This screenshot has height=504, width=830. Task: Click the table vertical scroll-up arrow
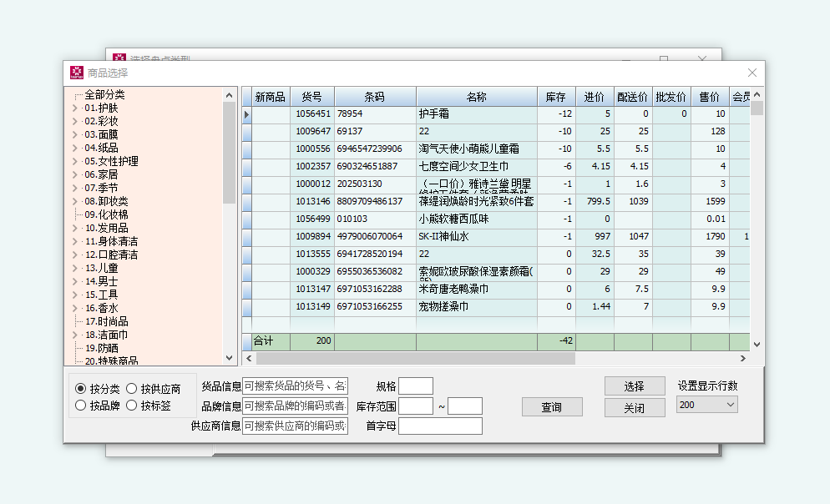pos(757,94)
